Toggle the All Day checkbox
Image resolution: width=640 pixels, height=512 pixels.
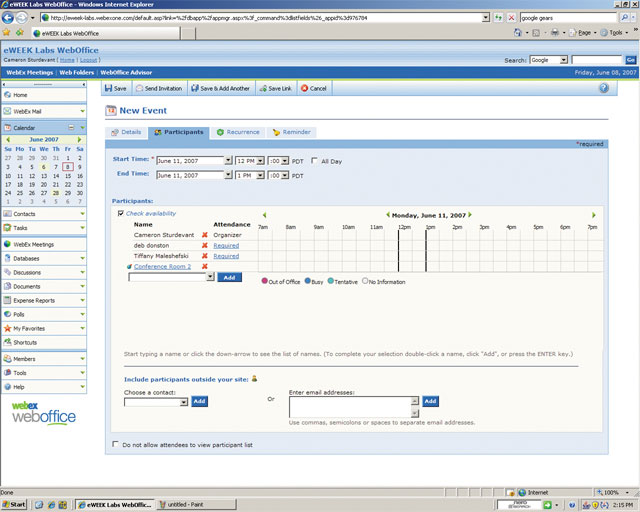(314, 160)
